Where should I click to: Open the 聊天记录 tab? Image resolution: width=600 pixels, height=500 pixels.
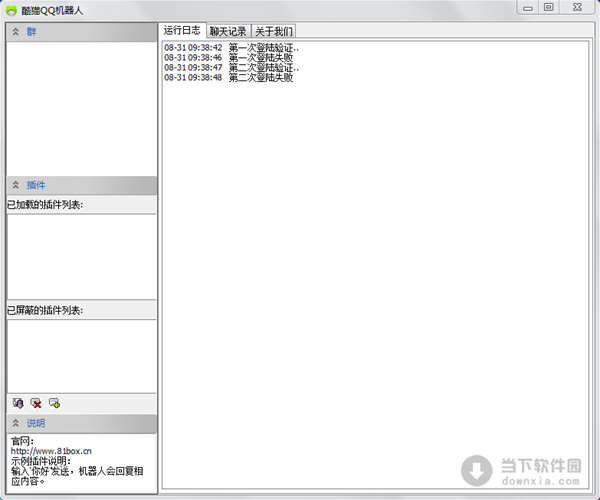tap(228, 31)
